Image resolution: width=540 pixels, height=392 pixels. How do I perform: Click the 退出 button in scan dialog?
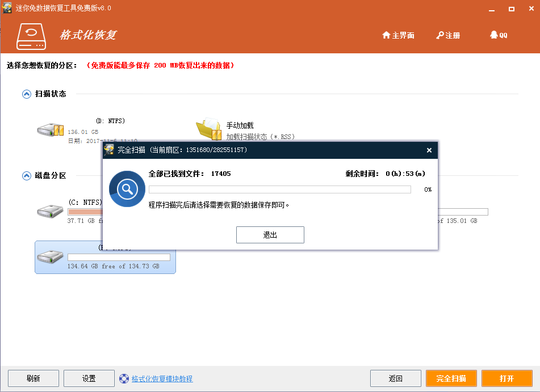click(270, 235)
